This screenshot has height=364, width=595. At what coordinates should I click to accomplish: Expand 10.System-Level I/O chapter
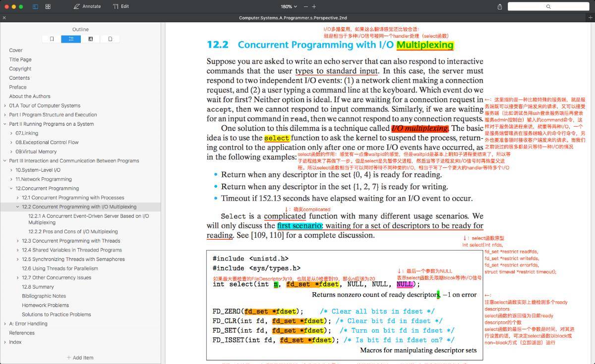(11, 170)
